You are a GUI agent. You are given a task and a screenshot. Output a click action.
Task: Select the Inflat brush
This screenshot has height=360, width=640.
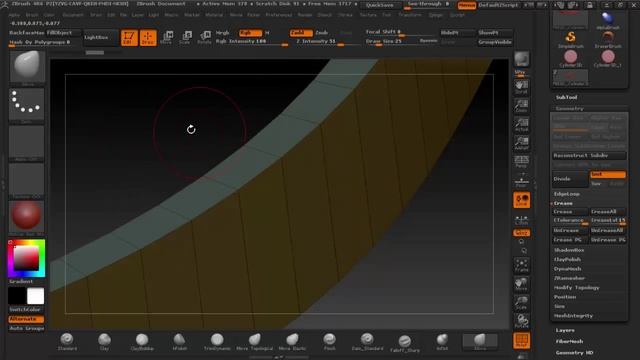coord(442,342)
